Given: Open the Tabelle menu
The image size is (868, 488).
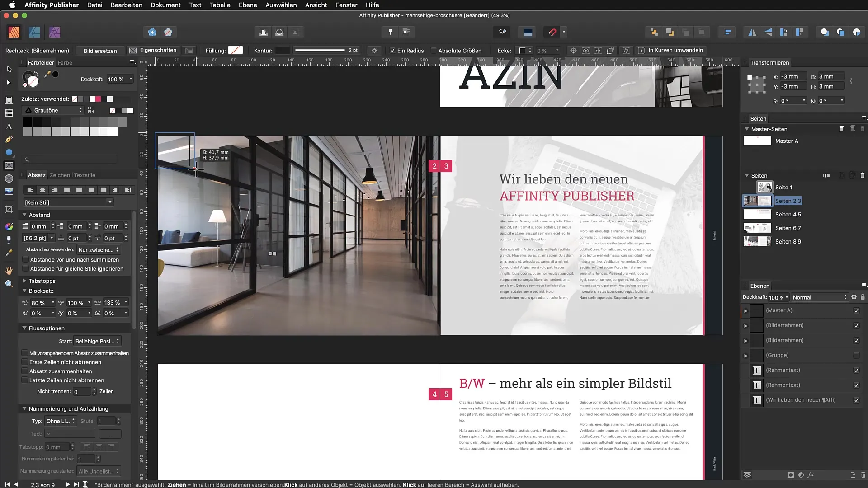Looking at the screenshot, I should [220, 5].
